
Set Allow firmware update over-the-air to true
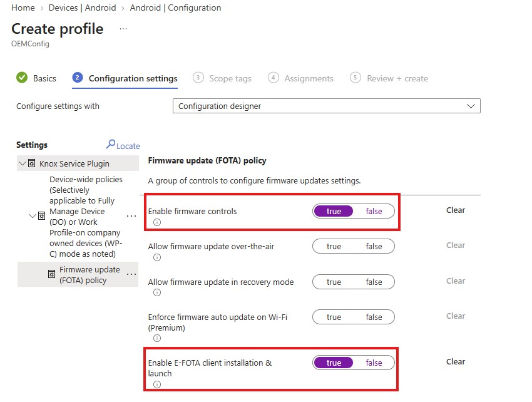point(334,247)
